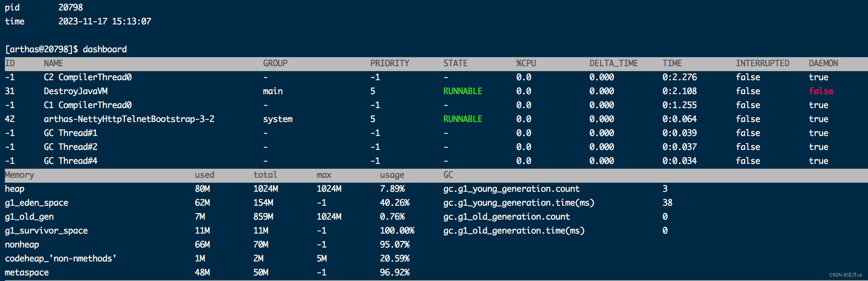
Task: Select the nonheap row label
Action: 22,244
